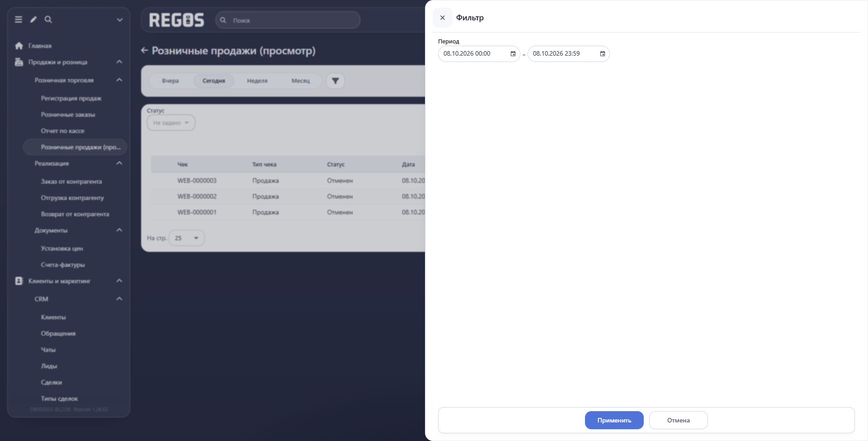This screenshot has width=868, height=441.
Task: Collapse the Реализация group
Action: point(119,163)
